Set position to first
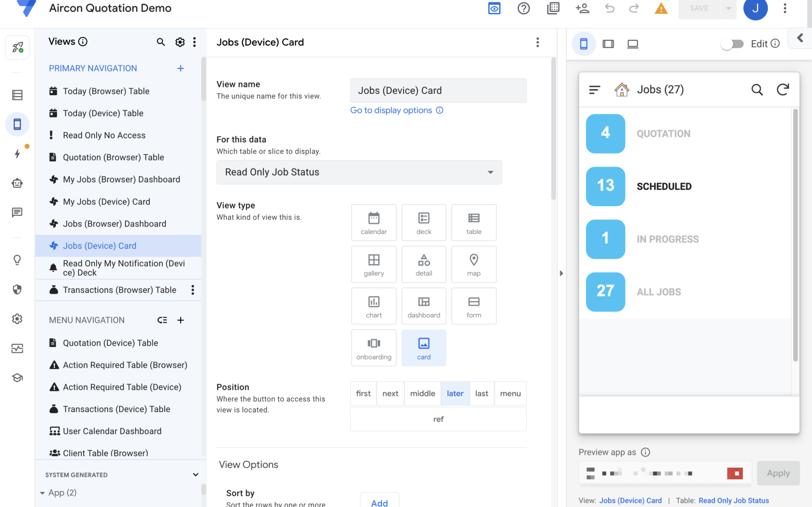Image resolution: width=812 pixels, height=507 pixels. coord(363,393)
